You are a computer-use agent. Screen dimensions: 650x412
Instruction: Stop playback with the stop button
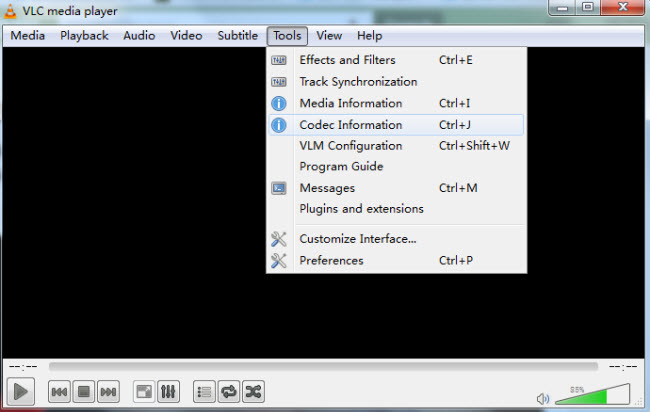[x=84, y=392]
